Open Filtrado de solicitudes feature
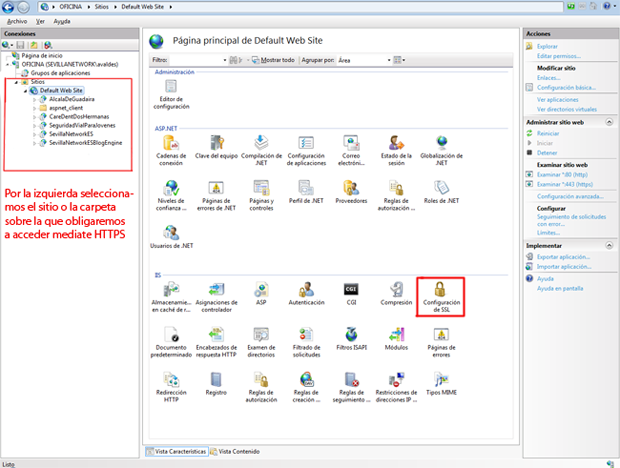 click(306, 342)
